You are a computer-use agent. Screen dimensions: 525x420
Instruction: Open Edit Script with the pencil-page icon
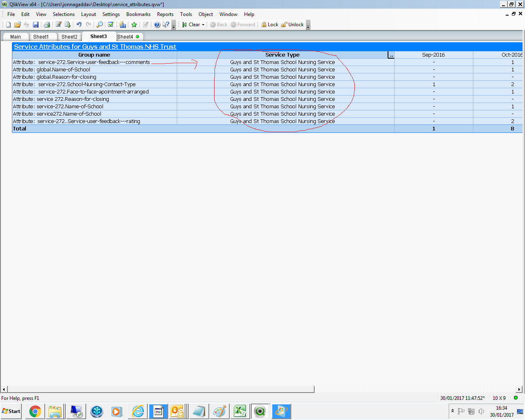(59, 25)
